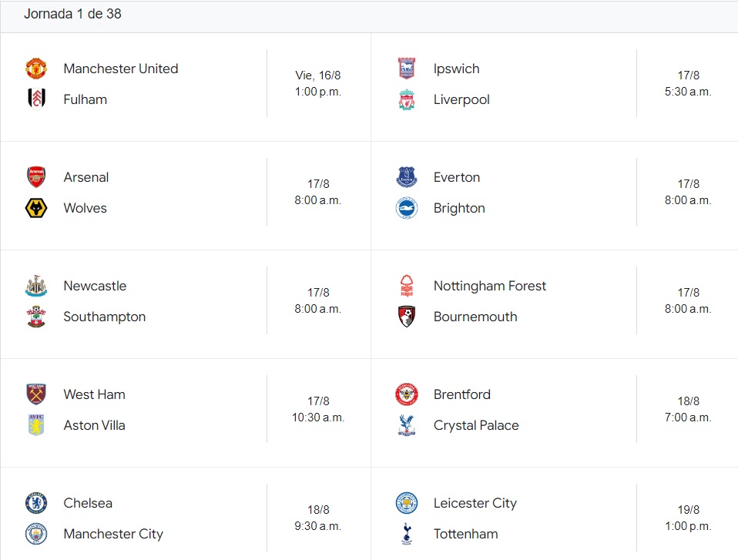Image resolution: width=738 pixels, height=560 pixels.
Task: Open the Leicester City team name
Action: tap(475, 503)
